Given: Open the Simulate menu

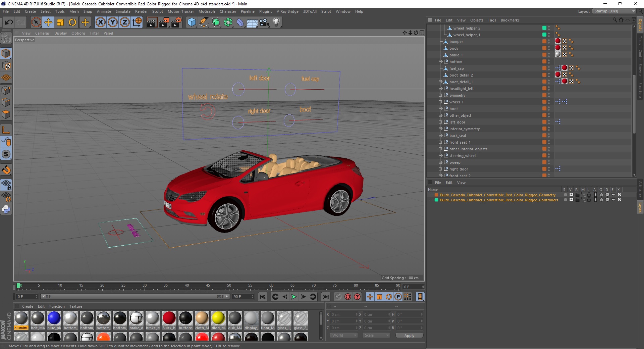Looking at the screenshot, I should [123, 11].
